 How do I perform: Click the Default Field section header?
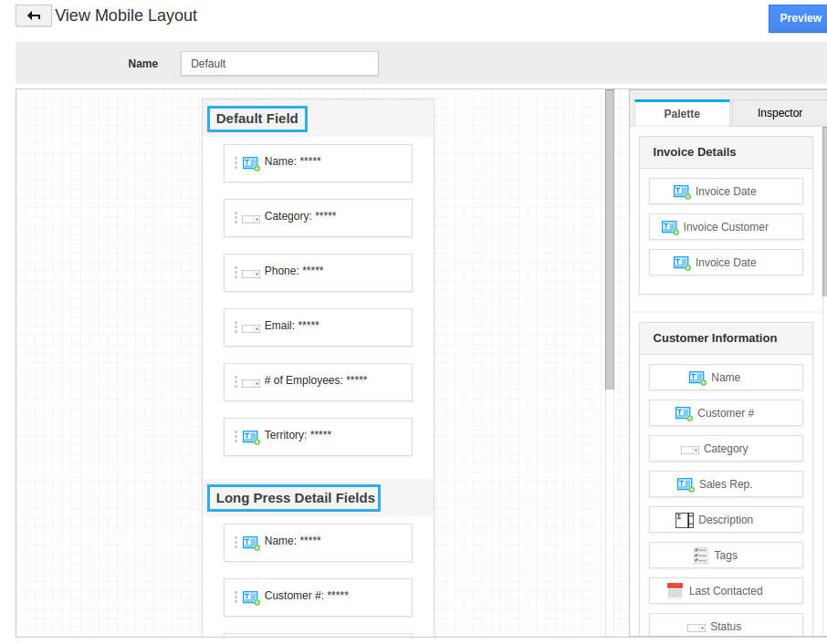[x=257, y=119]
